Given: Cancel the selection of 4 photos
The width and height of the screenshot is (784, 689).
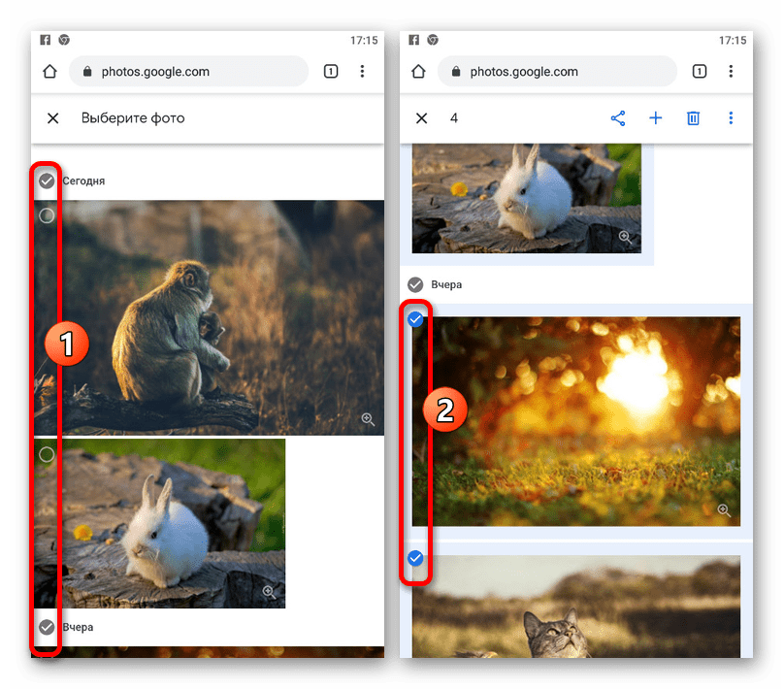Looking at the screenshot, I should click(x=421, y=118).
